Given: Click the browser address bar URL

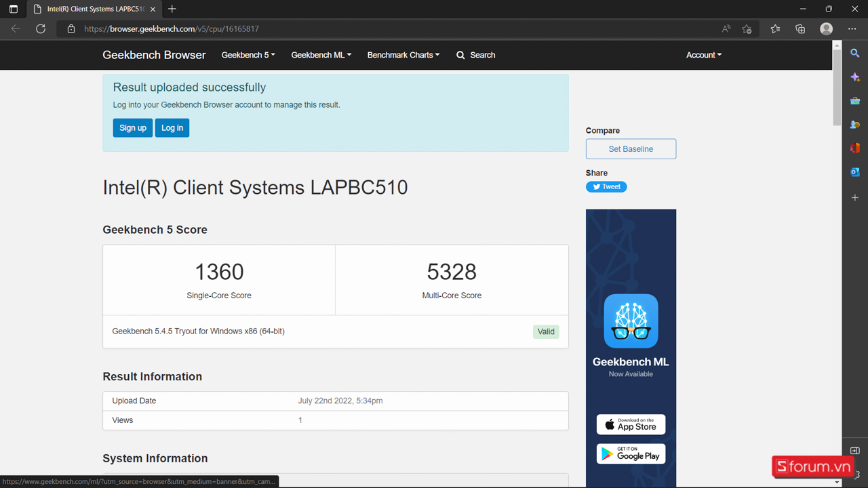Looking at the screenshot, I should pyautogui.click(x=172, y=29).
